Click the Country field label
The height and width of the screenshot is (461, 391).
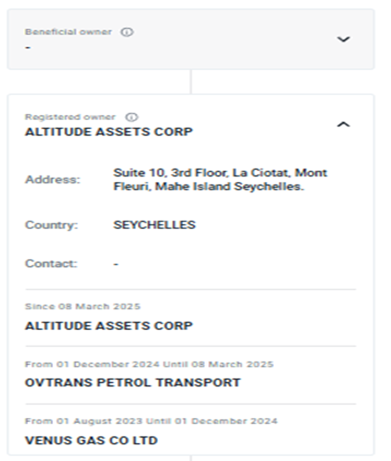pyautogui.click(x=51, y=225)
